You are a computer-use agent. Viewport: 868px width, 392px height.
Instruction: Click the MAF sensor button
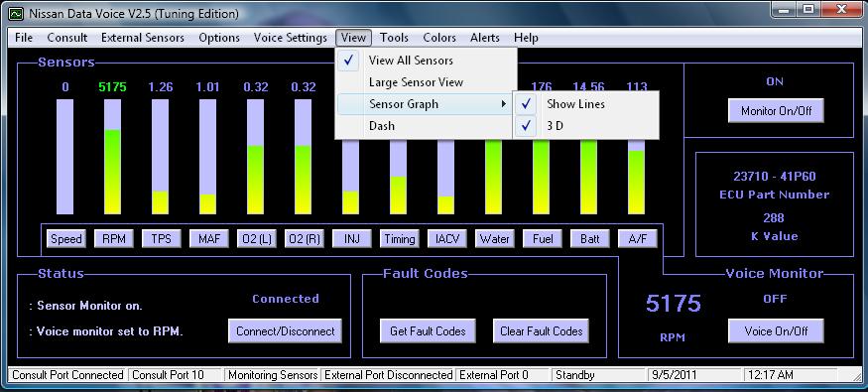[208, 239]
